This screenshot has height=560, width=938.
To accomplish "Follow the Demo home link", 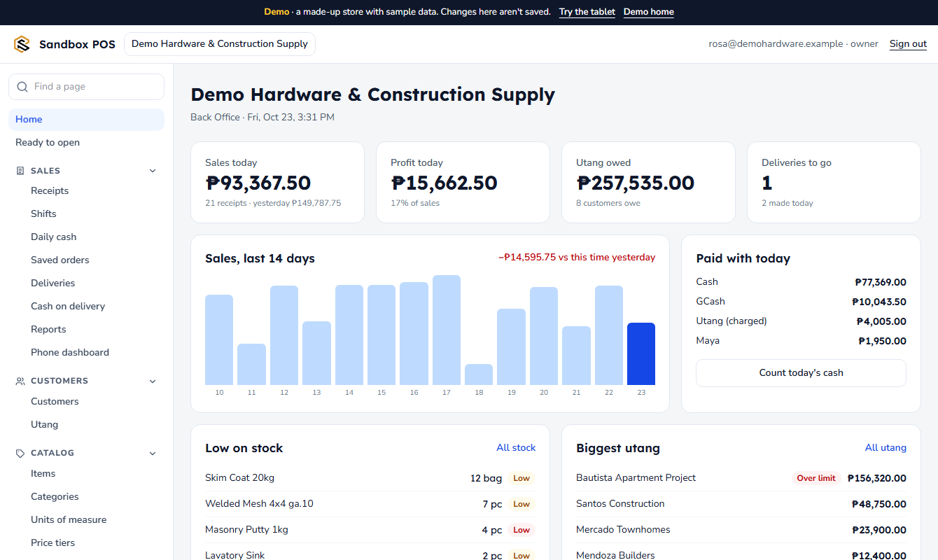I will coord(649,12).
